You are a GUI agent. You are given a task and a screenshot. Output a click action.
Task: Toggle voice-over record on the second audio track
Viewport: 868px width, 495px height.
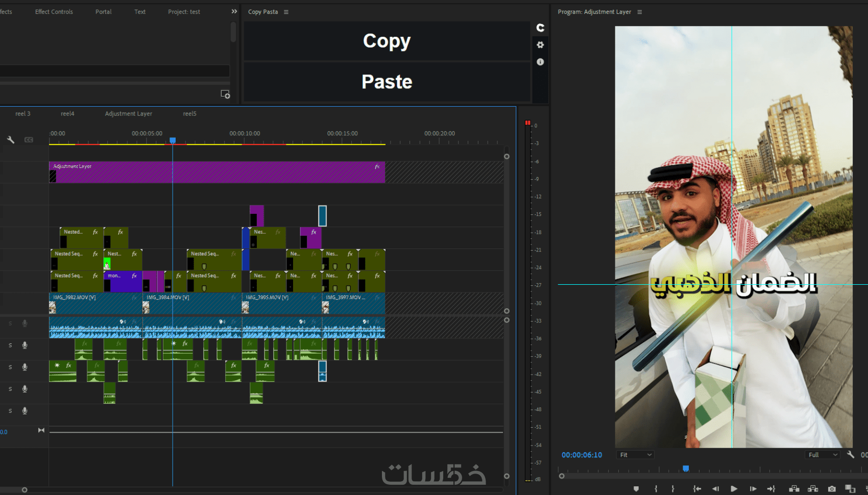click(25, 345)
